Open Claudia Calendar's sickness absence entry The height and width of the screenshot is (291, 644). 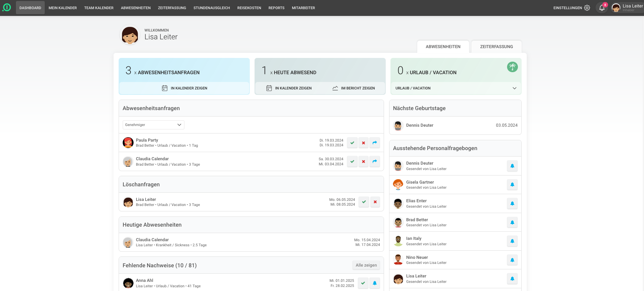click(251, 242)
